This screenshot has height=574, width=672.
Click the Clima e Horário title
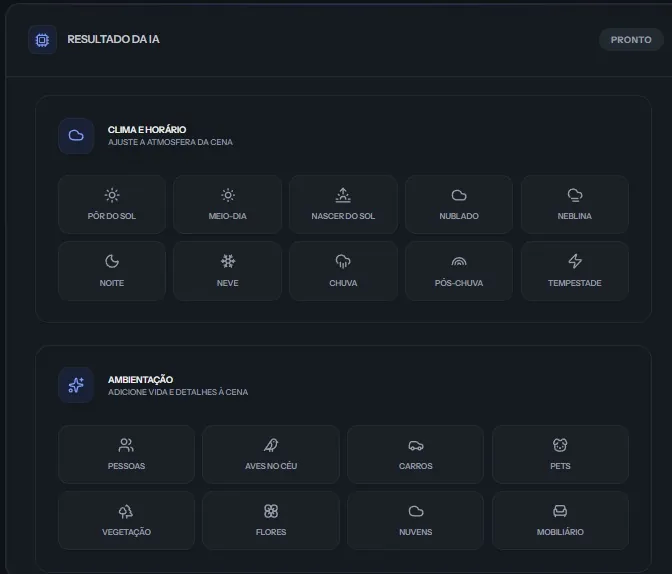tap(147, 129)
